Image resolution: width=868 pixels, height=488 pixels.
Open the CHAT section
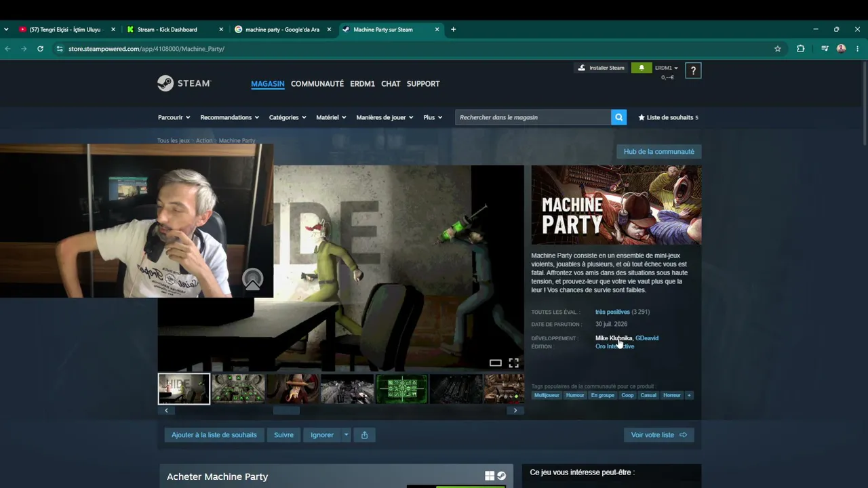(x=391, y=83)
